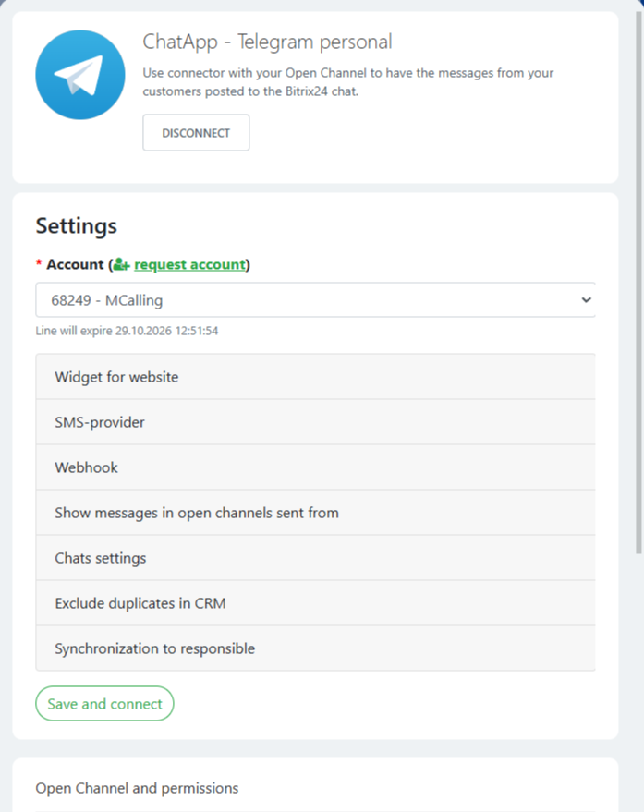This screenshot has width=644, height=812.
Task: Click the required Account field label
Action: pyautogui.click(x=75, y=265)
